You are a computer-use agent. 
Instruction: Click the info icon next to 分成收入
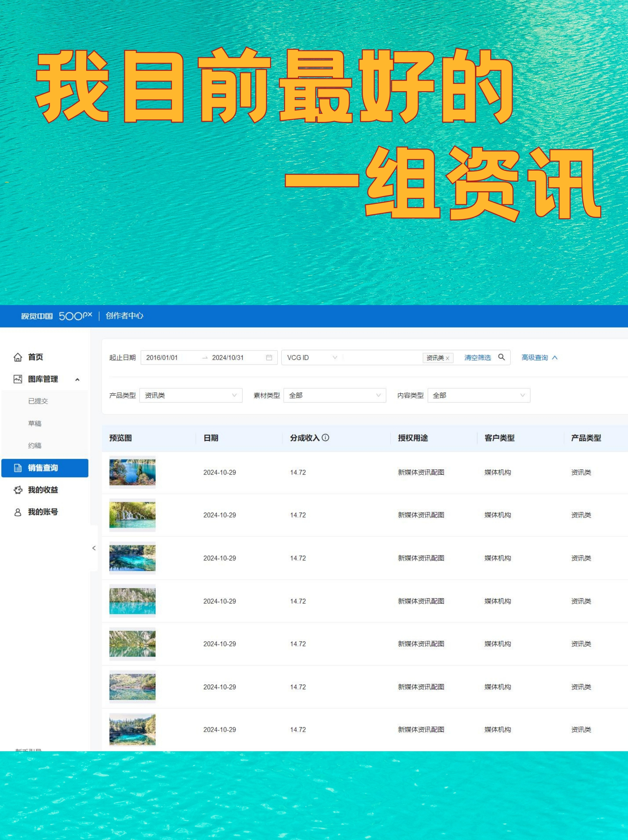(x=325, y=437)
